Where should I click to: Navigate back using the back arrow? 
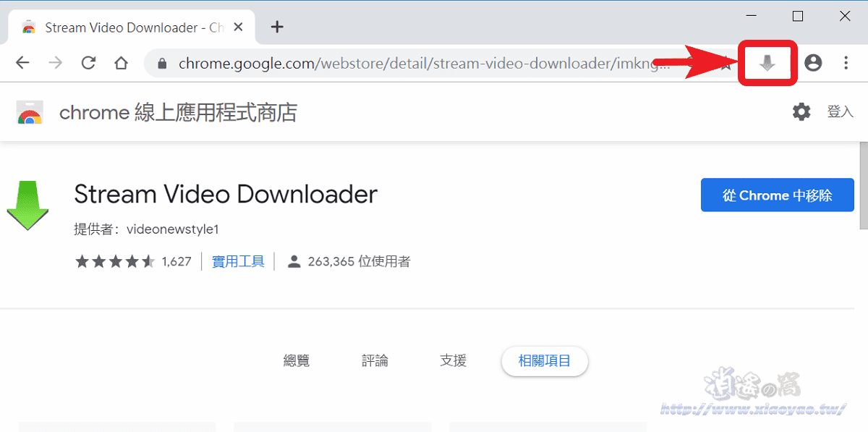tap(22, 63)
